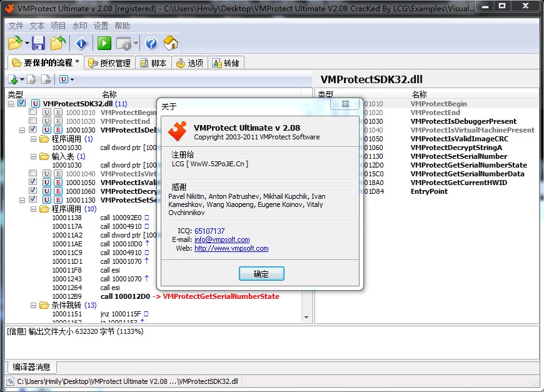Image resolution: width=544 pixels, height=392 pixels.
Task: Click the red U icon on row 10001060
Action: pyautogui.click(x=47, y=191)
